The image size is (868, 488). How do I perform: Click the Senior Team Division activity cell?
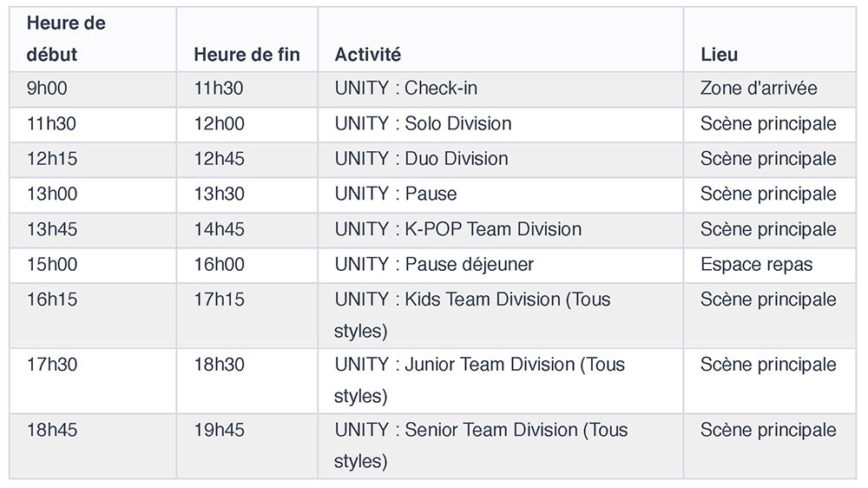[481, 445]
